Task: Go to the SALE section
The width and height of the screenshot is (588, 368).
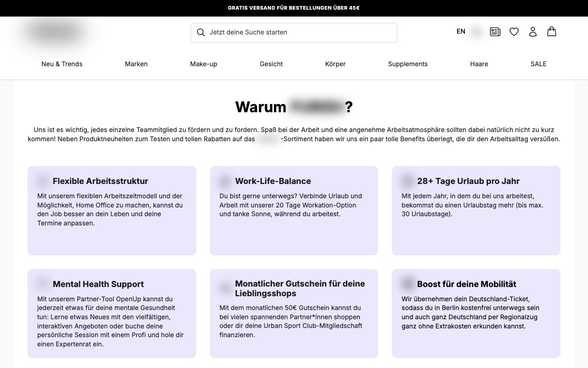Action: [x=538, y=64]
